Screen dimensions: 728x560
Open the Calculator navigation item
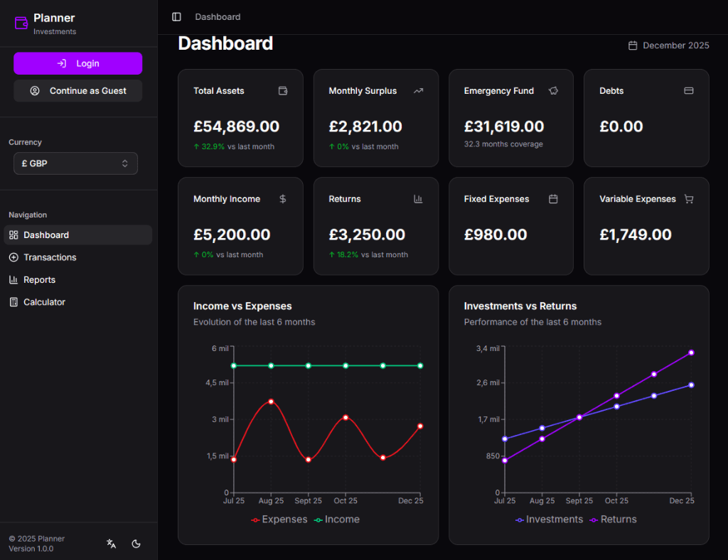(44, 302)
